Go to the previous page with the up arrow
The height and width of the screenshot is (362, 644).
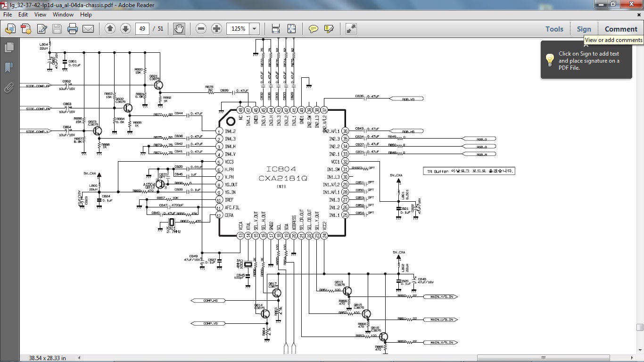[x=110, y=29]
